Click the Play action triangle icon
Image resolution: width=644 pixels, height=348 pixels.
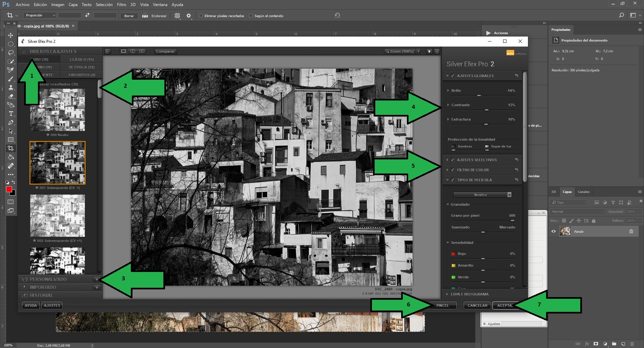(488, 33)
